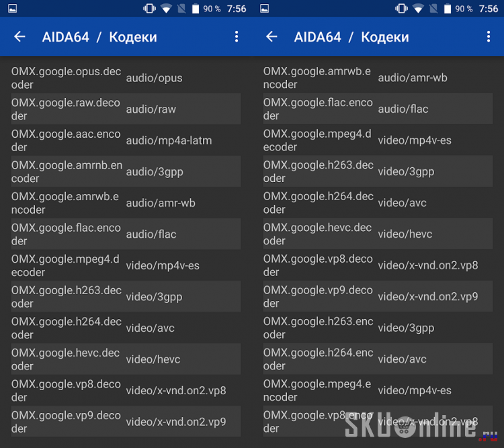Viewport: 504px width, 448px height.
Task: Tap the image notification icon in the right status bar
Action: [x=265, y=8]
